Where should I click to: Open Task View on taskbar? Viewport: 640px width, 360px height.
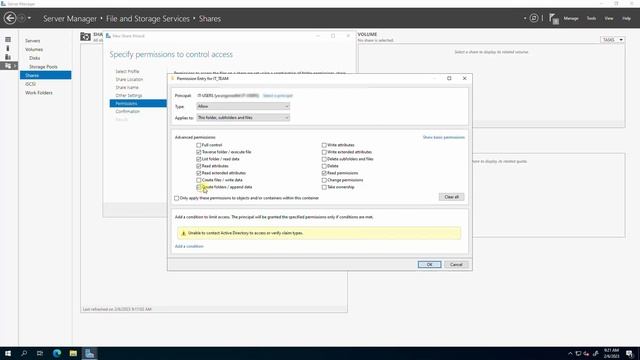click(x=40, y=353)
